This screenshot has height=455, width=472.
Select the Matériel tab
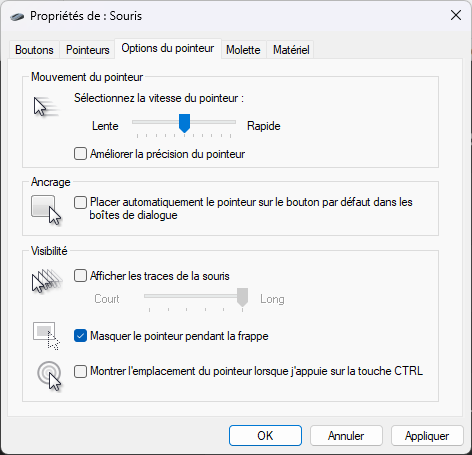click(291, 50)
